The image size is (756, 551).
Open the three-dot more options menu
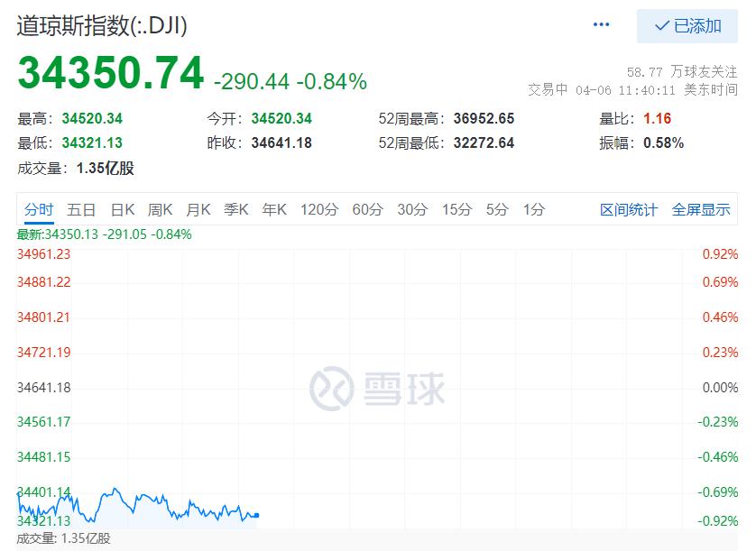pyautogui.click(x=601, y=24)
